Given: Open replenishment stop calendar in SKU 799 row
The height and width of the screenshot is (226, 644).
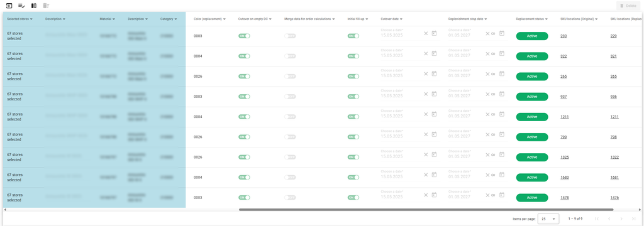Looking at the screenshot, I should coord(501,134).
